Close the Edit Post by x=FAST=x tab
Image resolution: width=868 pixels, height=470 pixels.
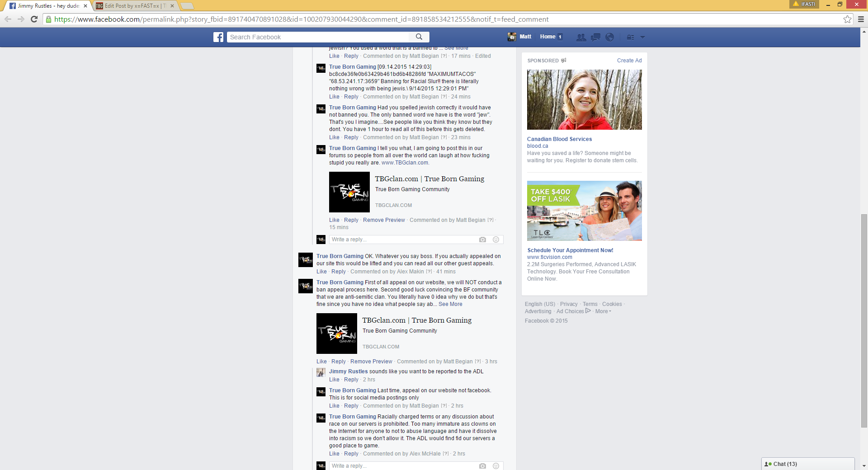click(172, 6)
